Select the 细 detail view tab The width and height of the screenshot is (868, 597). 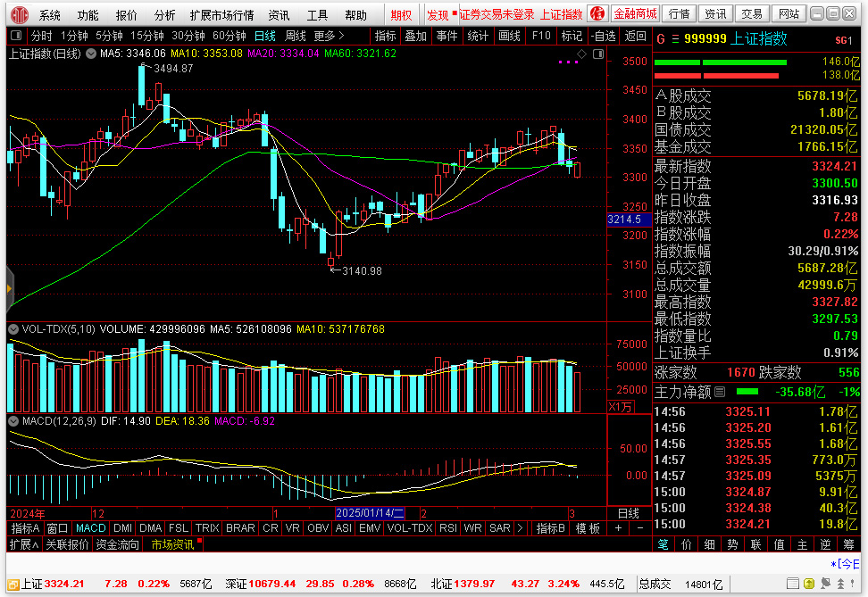click(710, 544)
